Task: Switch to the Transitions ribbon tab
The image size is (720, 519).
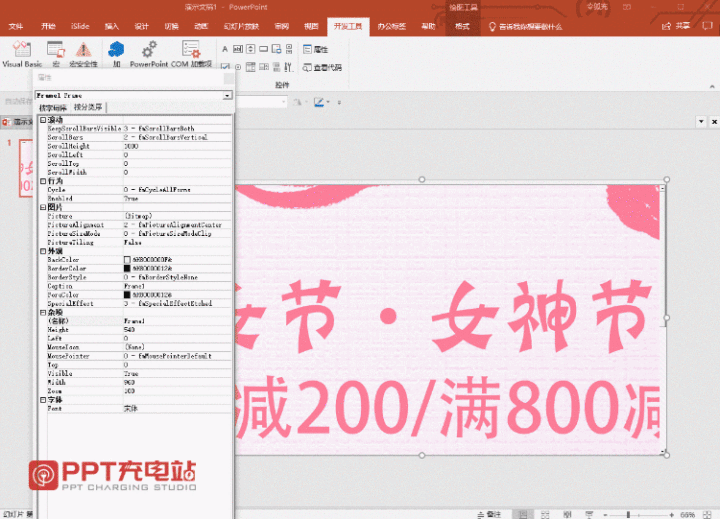Action: point(171,26)
